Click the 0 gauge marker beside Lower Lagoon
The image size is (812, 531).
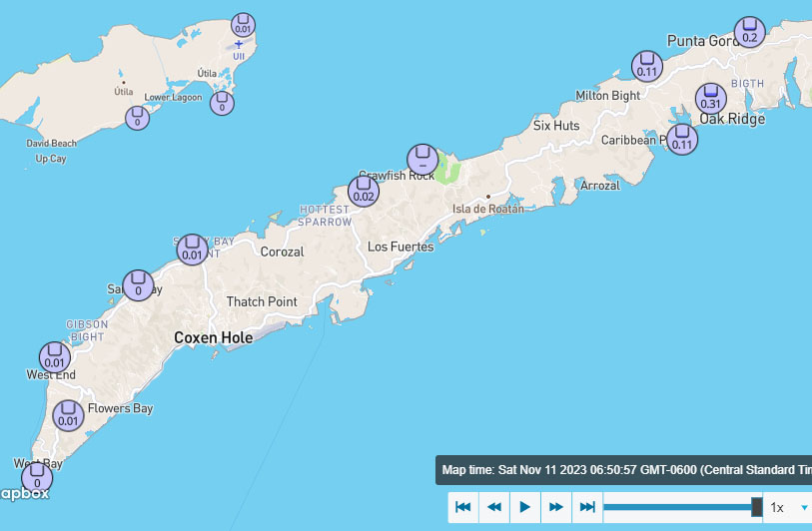(x=223, y=102)
